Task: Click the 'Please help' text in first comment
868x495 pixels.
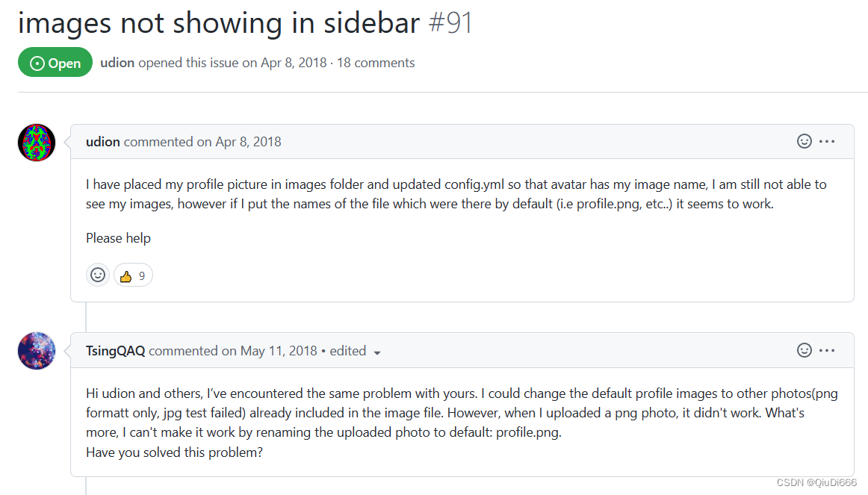Action: point(118,238)
